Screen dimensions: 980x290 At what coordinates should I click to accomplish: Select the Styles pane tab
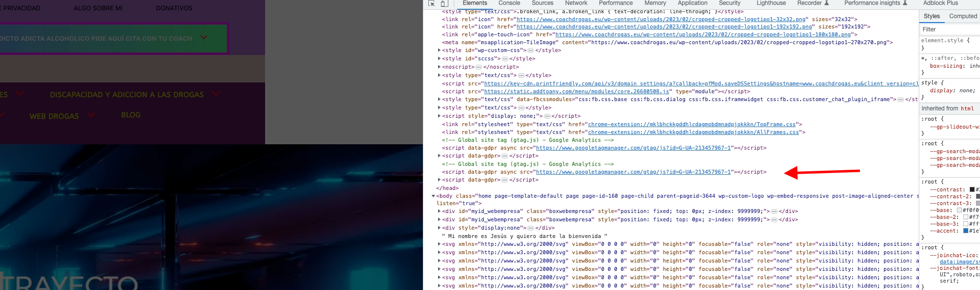[x=931, y=16]
